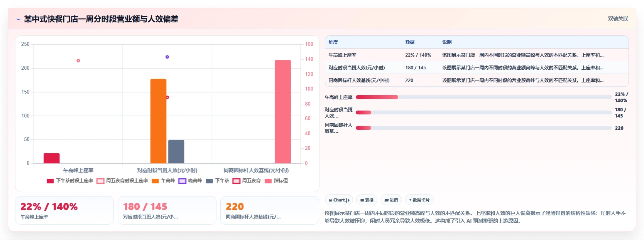This screenshot has width=644, height=240.
Task: Toggle the 指标值 legend item
Action: 276,181
